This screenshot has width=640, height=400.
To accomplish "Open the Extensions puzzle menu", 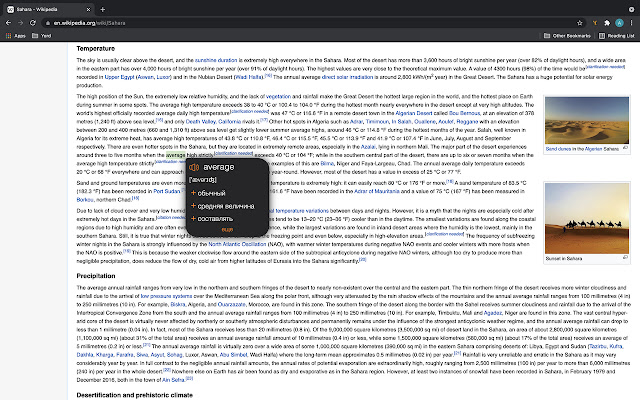I will (x=607, y=23).
